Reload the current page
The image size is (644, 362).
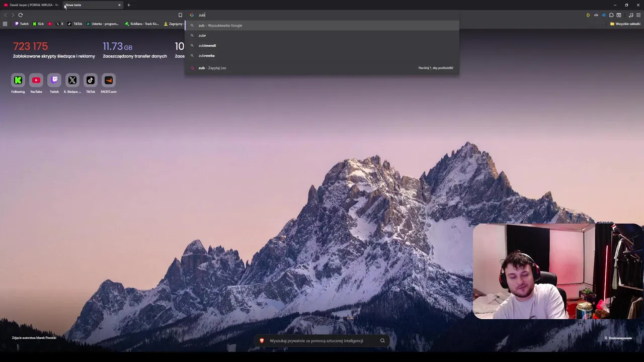[x=21, y=15]
